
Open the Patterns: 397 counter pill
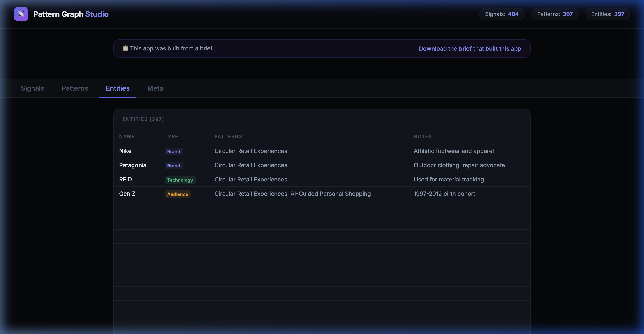coord(555,14)
